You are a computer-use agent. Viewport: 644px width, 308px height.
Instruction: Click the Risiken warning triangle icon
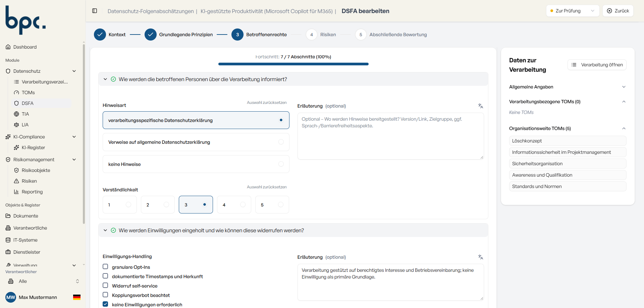point(16,181)
